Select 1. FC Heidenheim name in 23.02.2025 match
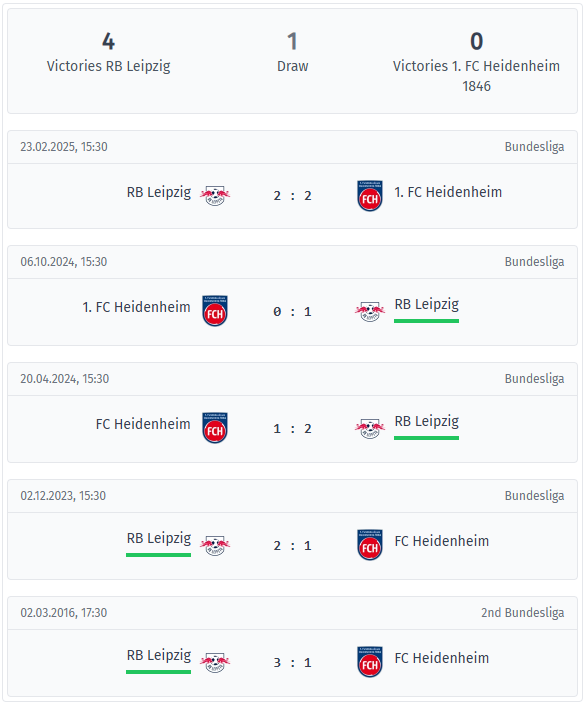This screenshot has height=703, width=584. coord(448,192)
